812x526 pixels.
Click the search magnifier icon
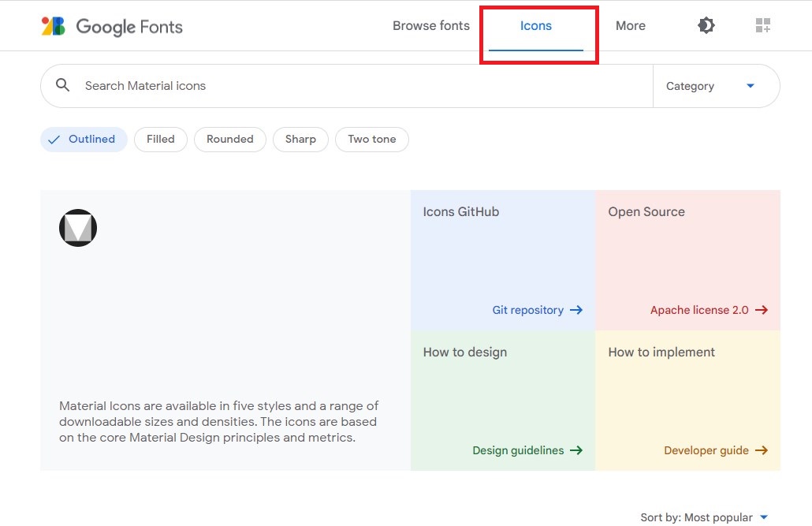62,85
